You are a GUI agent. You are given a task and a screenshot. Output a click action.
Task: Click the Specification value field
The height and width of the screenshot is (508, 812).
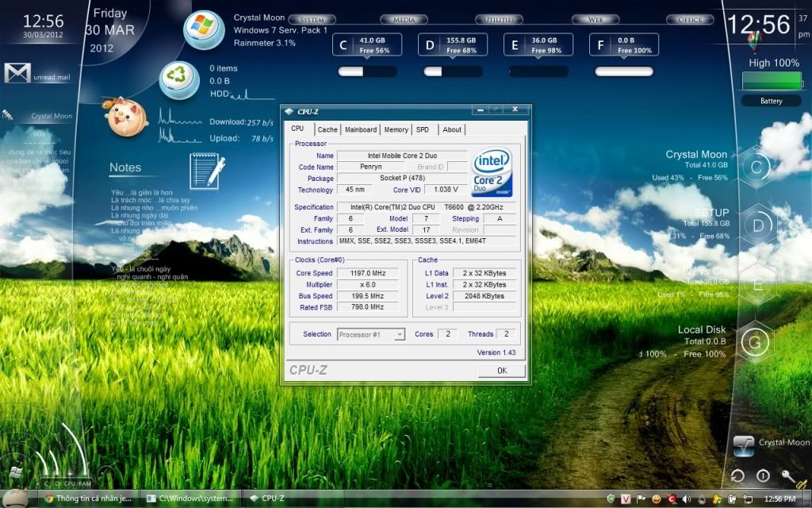(x=427, y=207)
